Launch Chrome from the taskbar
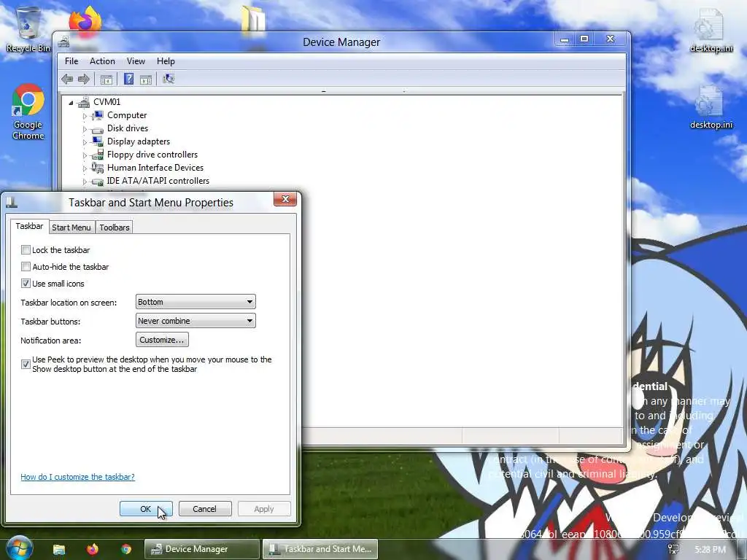Viewport: 747px width, 560px height. point(126,549)
